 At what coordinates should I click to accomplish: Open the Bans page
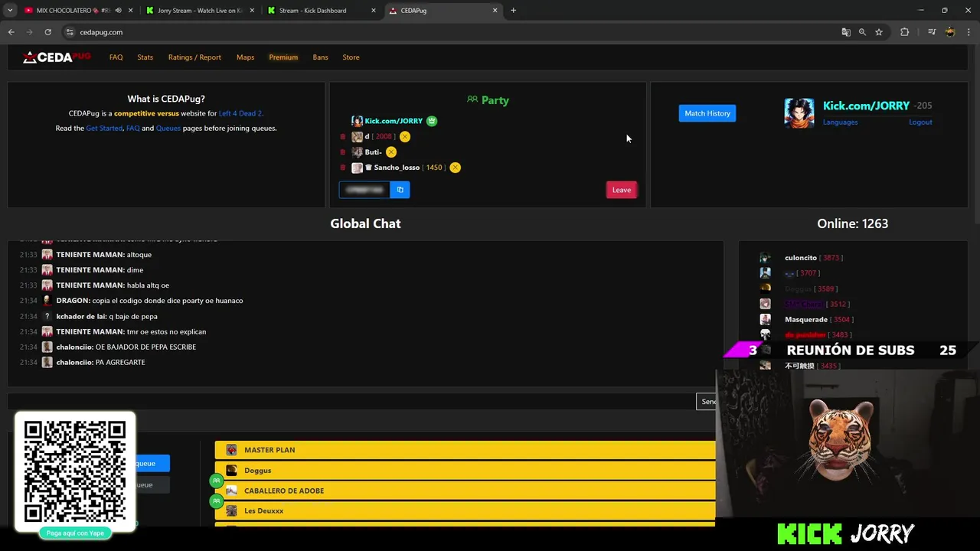(x=320, y=57)
